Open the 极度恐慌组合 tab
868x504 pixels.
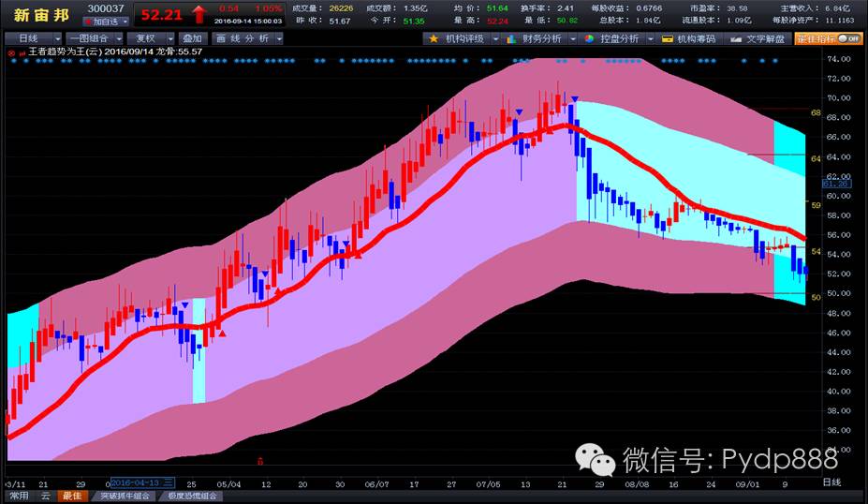pos(192,497)
